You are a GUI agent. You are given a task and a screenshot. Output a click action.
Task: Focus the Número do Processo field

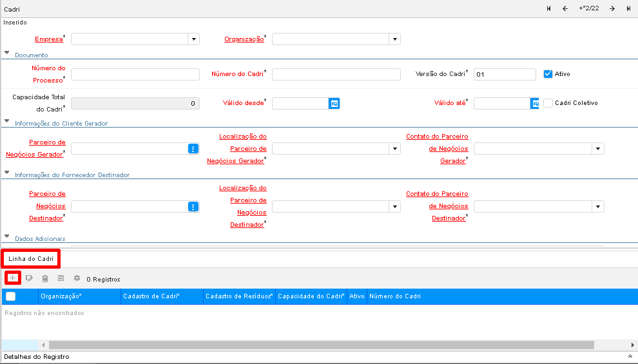tap(135, 75)
